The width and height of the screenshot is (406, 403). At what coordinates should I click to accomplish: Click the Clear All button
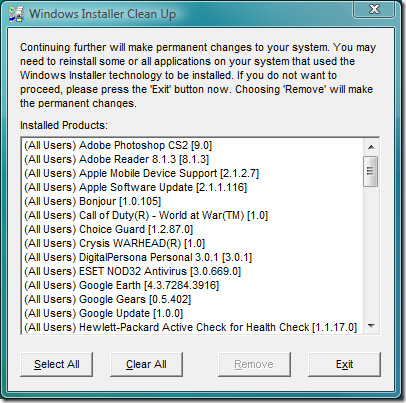[146, 364]
